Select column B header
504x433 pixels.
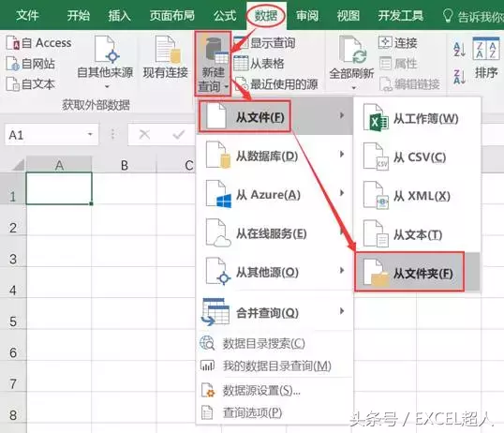(x=125, y=165)
